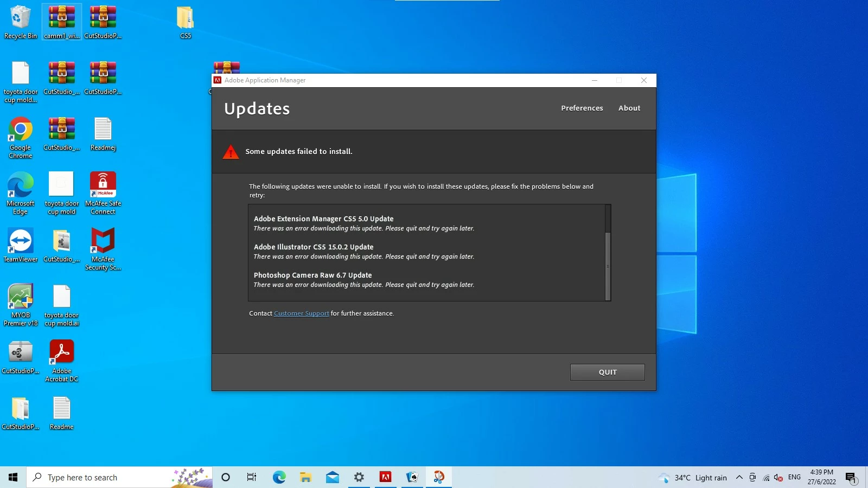Click the muted volume tray icon

778,478
